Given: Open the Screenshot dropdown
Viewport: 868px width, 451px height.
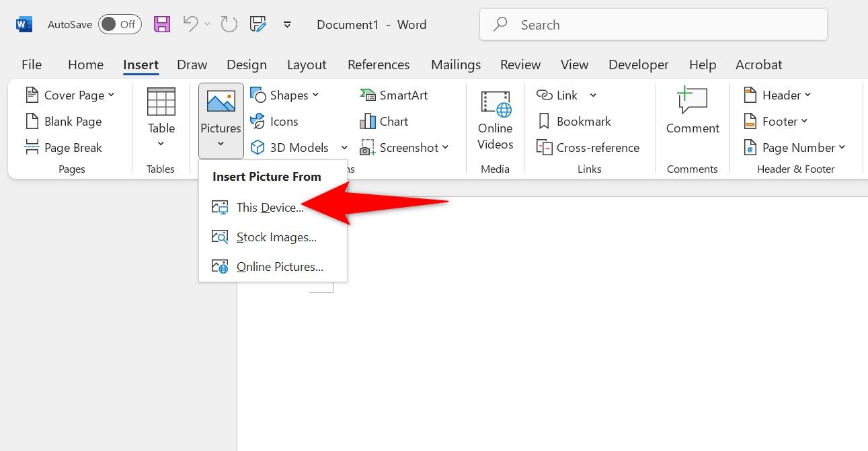Looking at the screenshot, I should pos(446,147).
